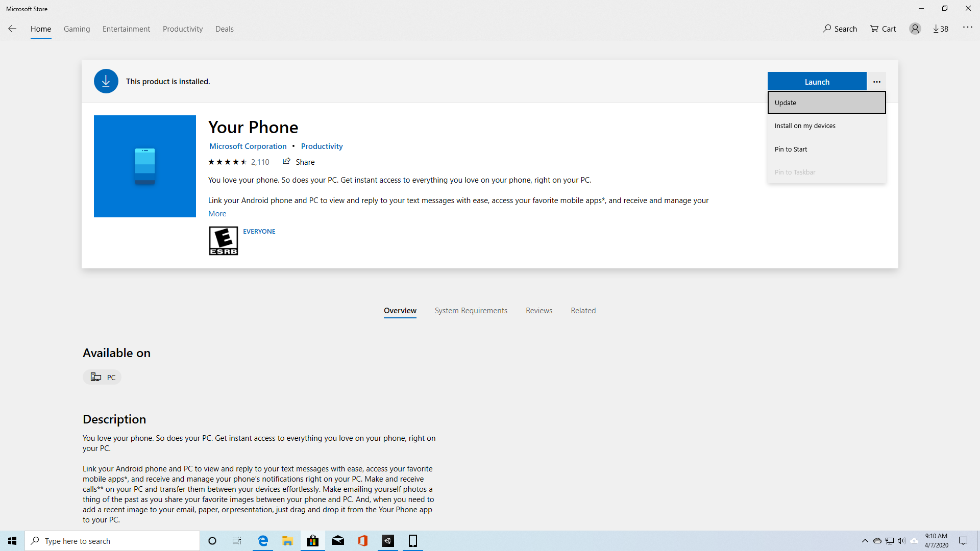Viewport: 980px width, 551px height.
Task: Open the Store header See more menu
Action: click(x=967, y=28)
